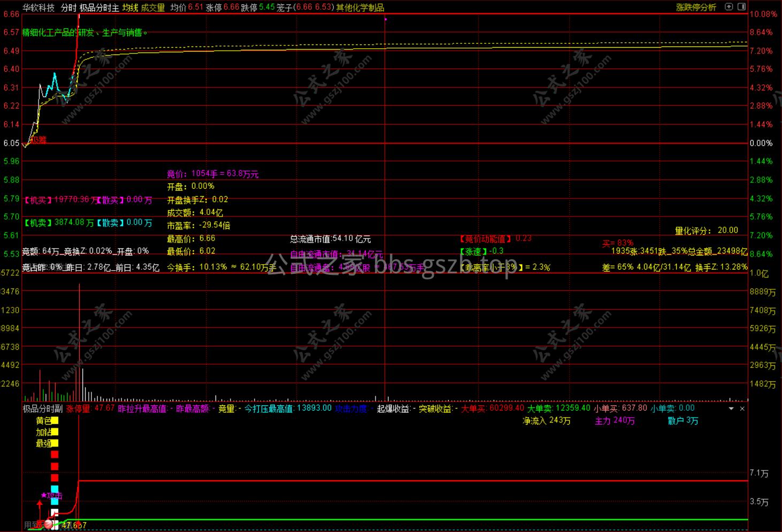
Task: Click the yellow square next to 最强
Action: tap(55, 443)
